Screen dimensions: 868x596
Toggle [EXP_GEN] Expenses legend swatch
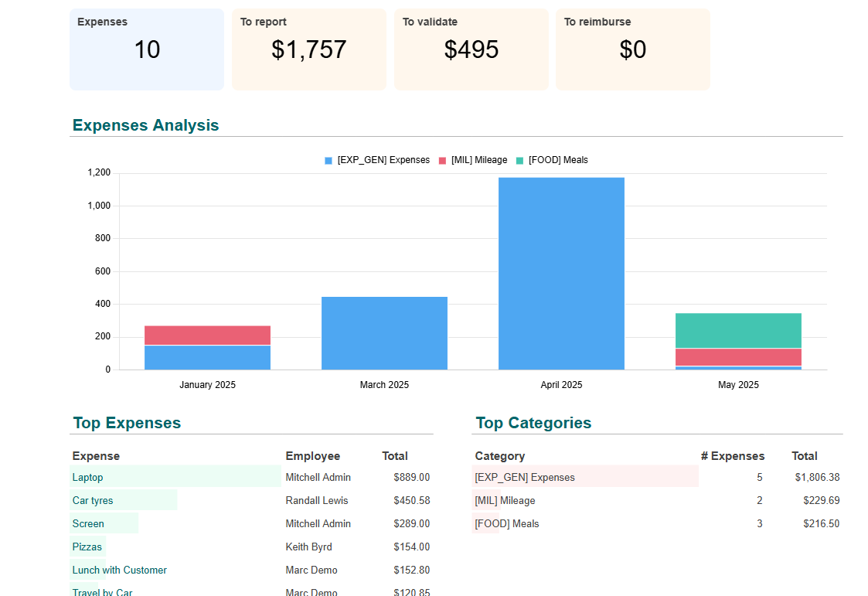(328, 161)
